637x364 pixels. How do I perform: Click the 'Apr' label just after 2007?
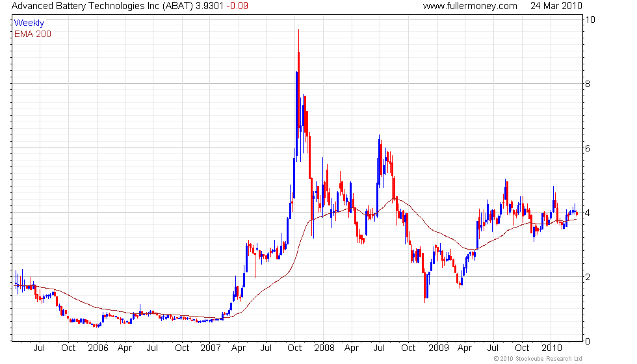coord(239,348)
